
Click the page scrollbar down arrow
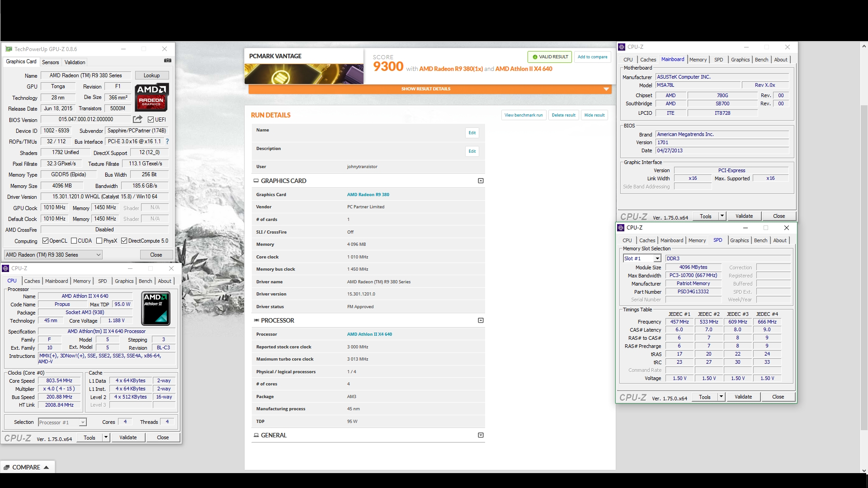864,470
